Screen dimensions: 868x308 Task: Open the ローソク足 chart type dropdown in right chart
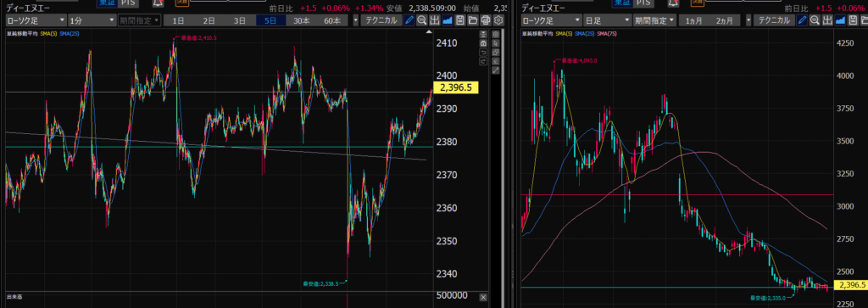[x=552, y=20]
